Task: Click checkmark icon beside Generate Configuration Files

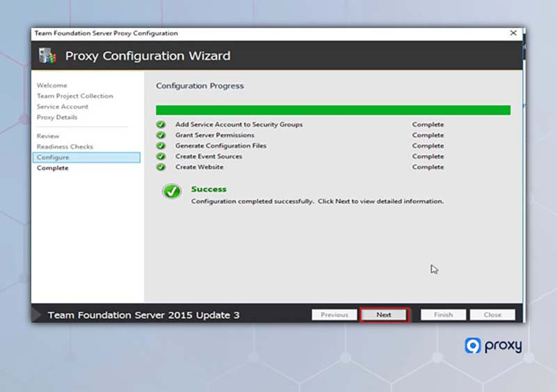Action: point(161,146)
